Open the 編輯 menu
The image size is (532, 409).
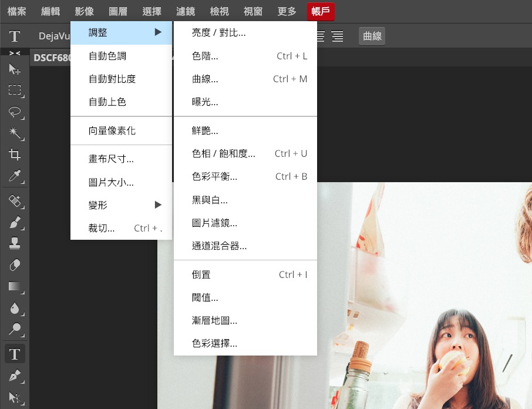pos(50,11)
